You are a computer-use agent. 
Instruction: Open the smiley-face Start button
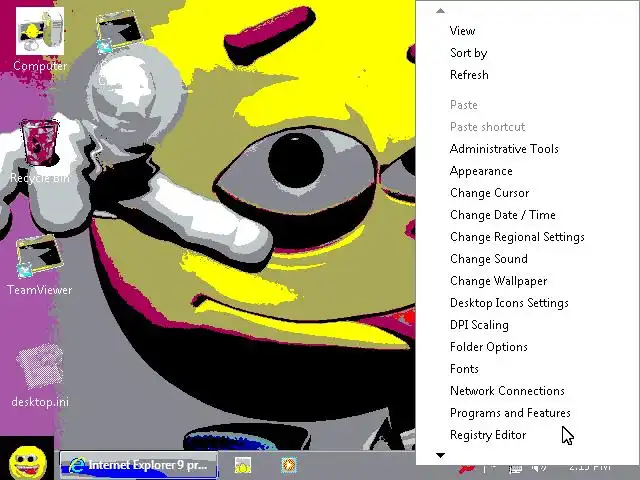tap(27, 461)
